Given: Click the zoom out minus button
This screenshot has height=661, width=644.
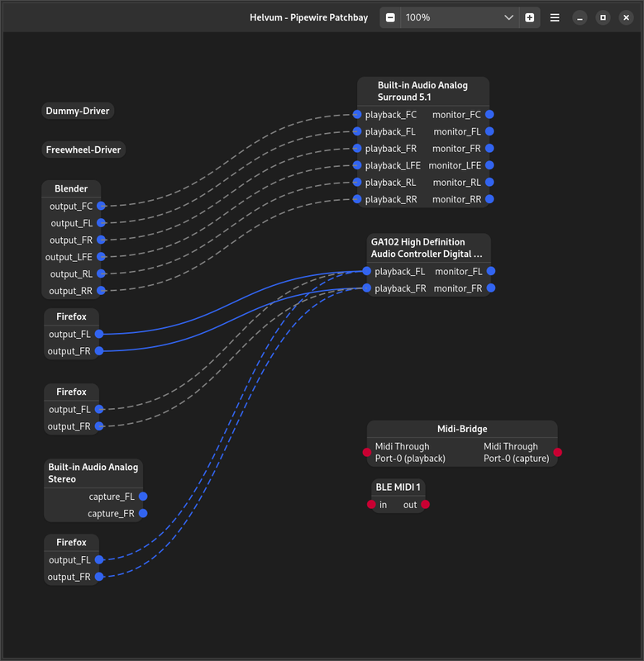Looking at the screenshot, I should tap(390, 17).
